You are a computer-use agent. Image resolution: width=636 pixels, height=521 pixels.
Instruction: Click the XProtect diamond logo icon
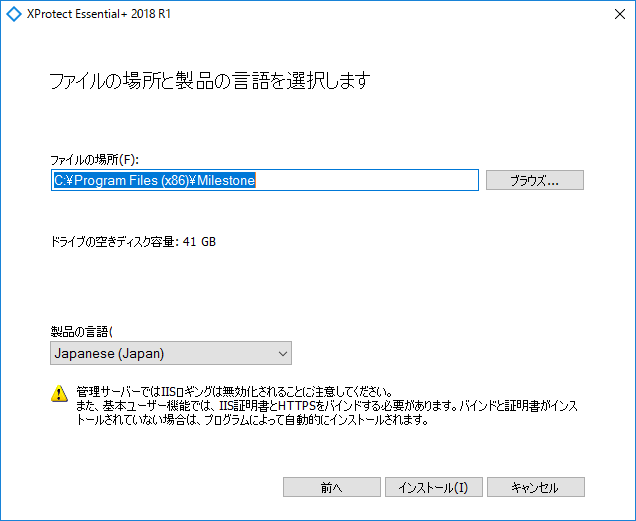pyautogui.click(x=14, y=14)
